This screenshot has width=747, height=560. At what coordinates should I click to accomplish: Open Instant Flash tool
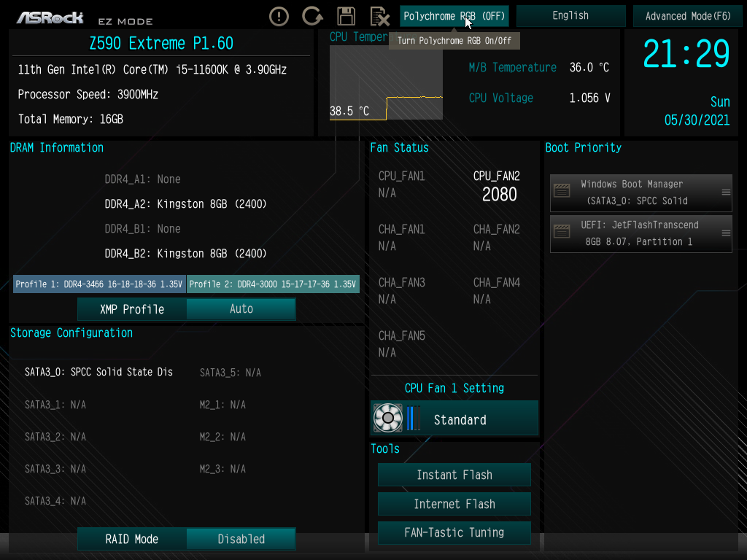click(454, 475)
